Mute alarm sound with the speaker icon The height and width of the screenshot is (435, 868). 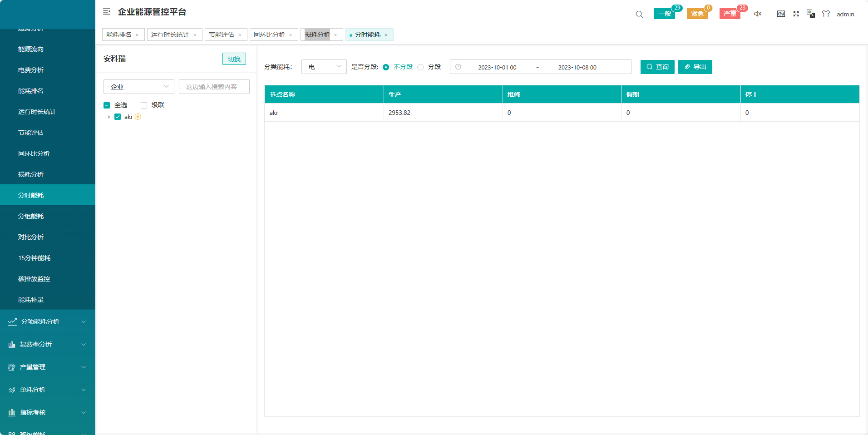click(x=758, y=14)
